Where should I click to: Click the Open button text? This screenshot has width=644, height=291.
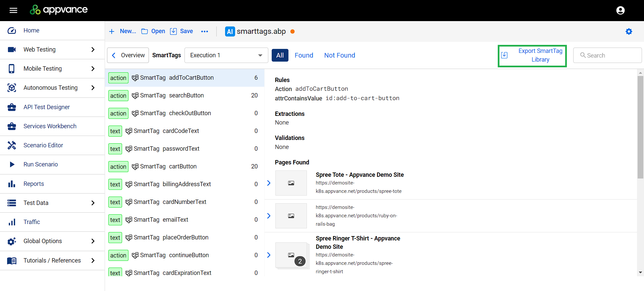point(158,31)
